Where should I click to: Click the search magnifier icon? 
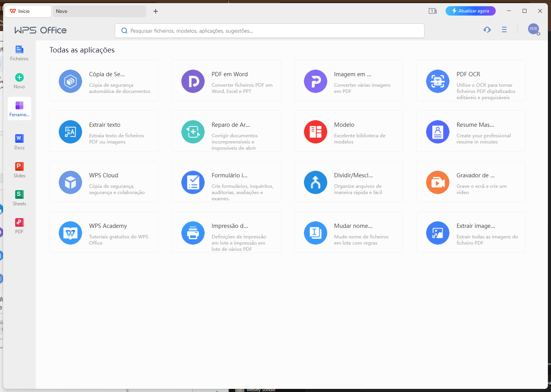click(x=125, y=31)
